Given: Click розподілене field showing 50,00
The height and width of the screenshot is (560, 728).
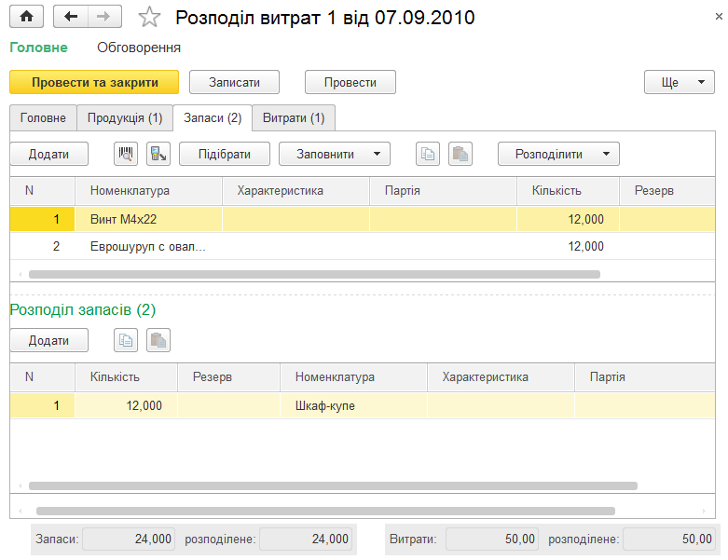Looking at the screenshot, I should coord(669,539).
